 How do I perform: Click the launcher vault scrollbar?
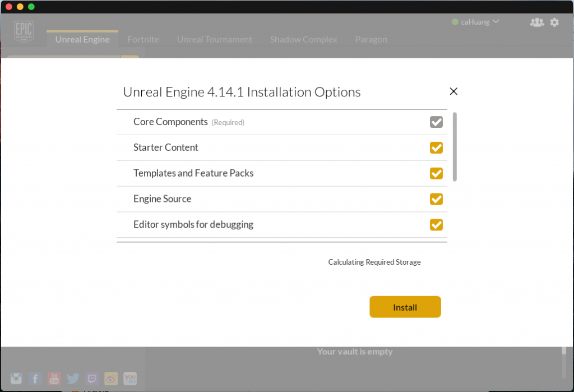(x=564, y=351)
